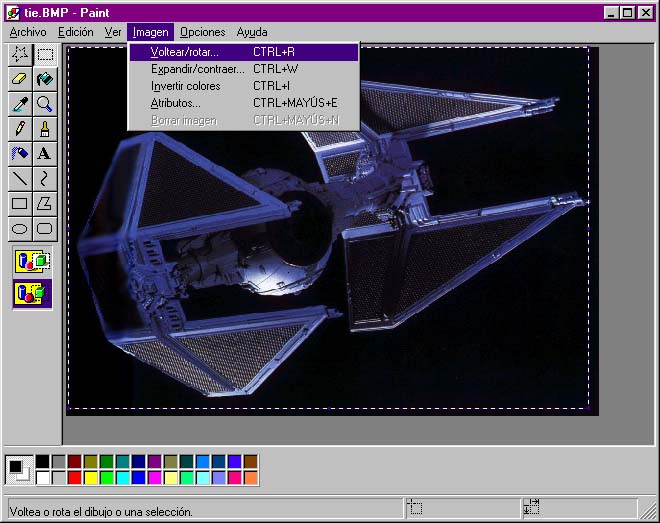Select the Ellipse tool
The height and width of the screenshot is (523, 660).
pyautogui.click(x=20, y=228)
